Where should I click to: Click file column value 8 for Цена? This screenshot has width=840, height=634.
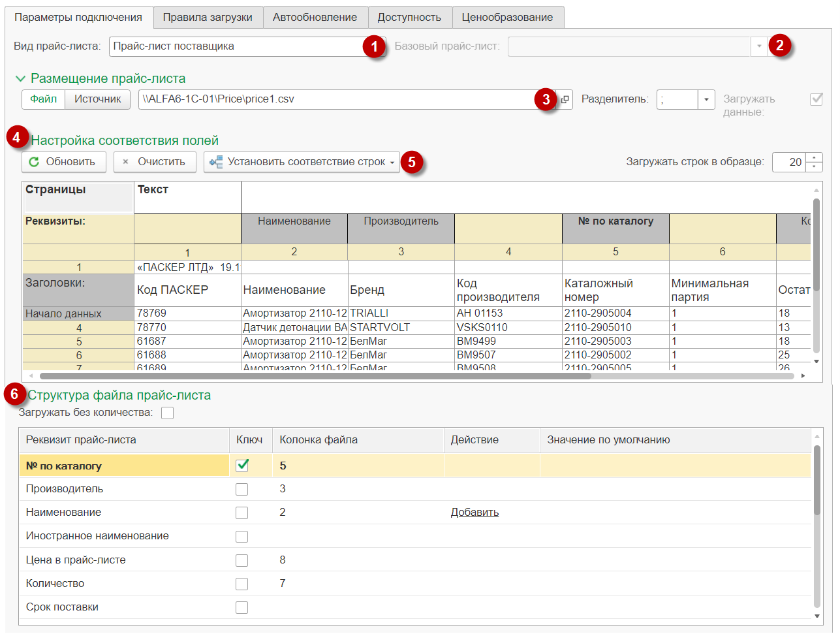point(283,560)
